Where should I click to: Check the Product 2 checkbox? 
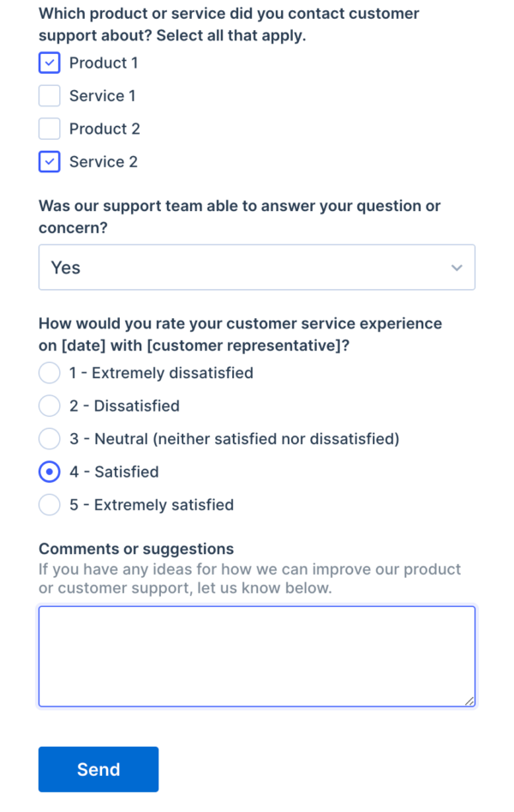[x=49, y=129]
